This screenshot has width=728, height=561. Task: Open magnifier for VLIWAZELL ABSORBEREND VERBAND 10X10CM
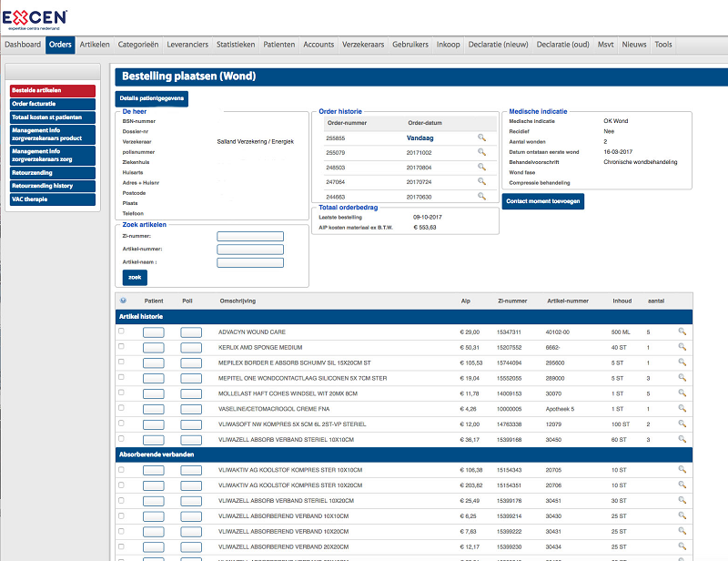(682, 515)
